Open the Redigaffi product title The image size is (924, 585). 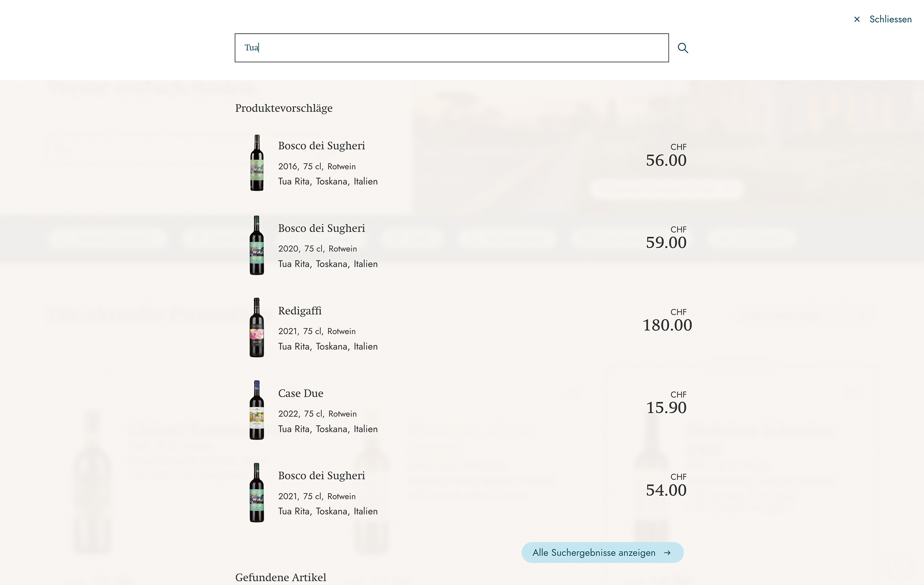pyautogui.click(x=300, y=311)
